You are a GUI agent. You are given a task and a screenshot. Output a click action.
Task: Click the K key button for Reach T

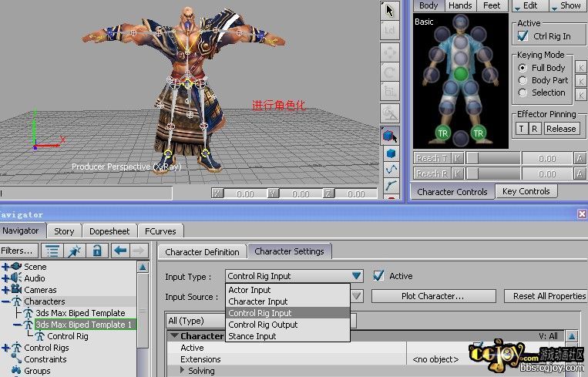[x=457, y=158]
